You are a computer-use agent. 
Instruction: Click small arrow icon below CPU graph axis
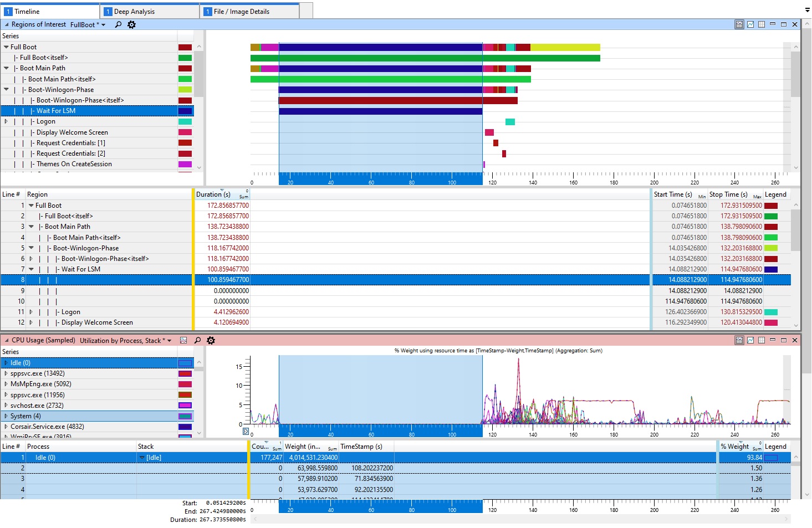pos(246,431)
